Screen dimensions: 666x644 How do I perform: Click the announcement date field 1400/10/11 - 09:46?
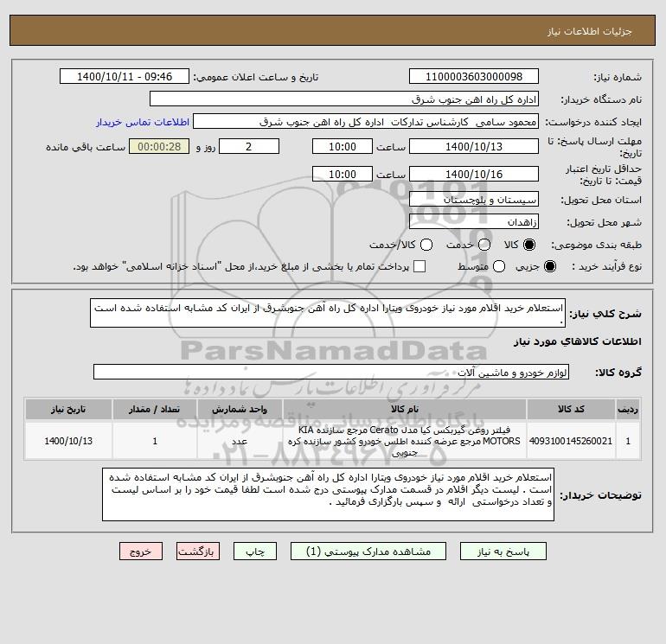click(x=125, y=76)
